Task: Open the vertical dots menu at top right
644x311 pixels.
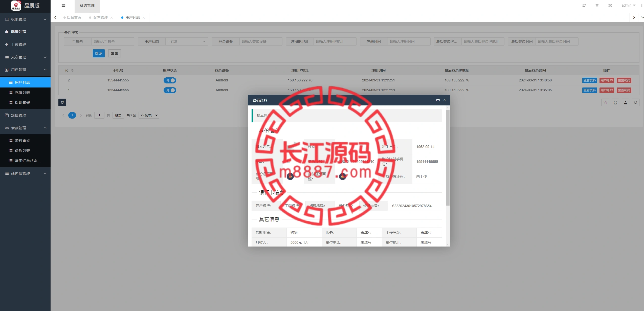Action: [x=641, y=5]
